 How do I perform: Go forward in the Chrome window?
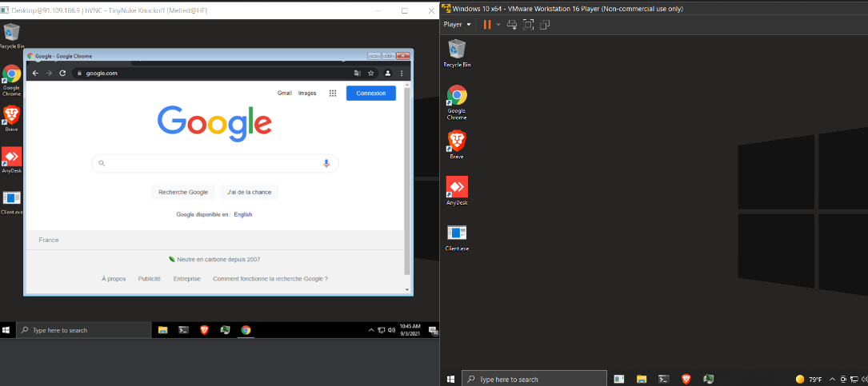click(49, 73)
